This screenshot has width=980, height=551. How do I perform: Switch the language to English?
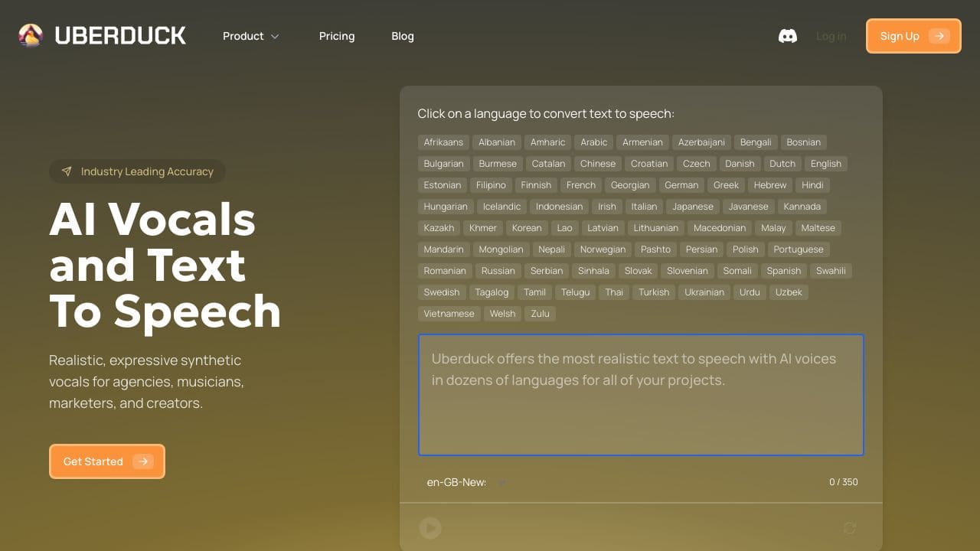coord(826,164)
